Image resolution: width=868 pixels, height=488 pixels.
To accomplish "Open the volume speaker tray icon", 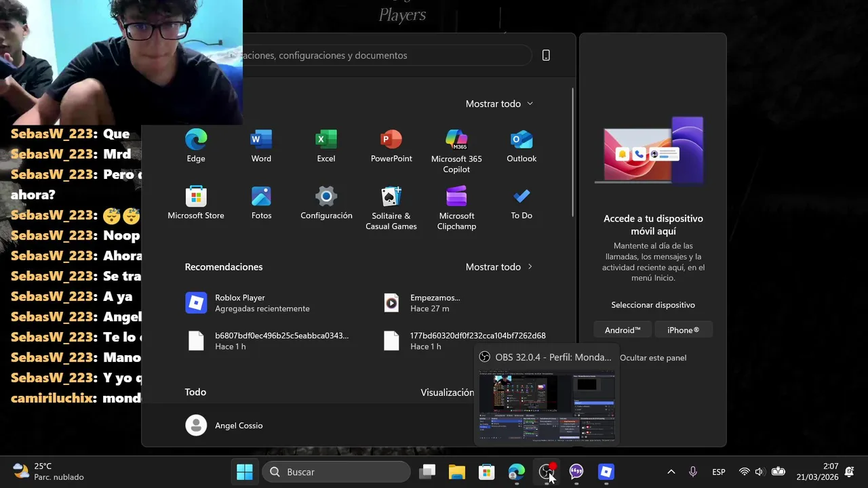I will [x=759, y=472].
